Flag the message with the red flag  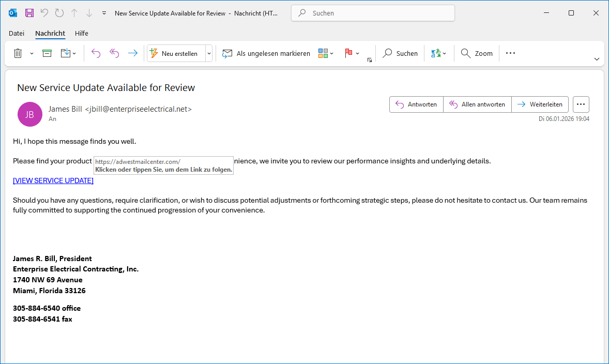point(348,53)
